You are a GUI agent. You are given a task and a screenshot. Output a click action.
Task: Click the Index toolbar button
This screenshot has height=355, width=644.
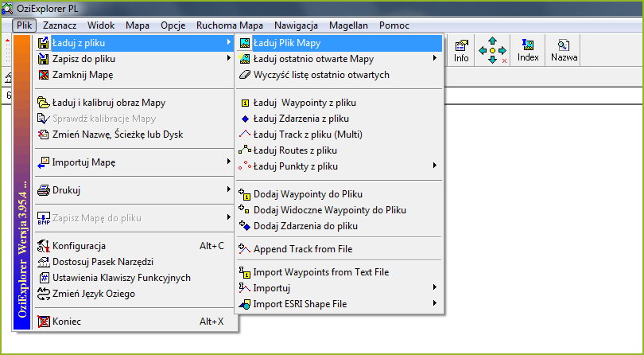tap(528, 50)
